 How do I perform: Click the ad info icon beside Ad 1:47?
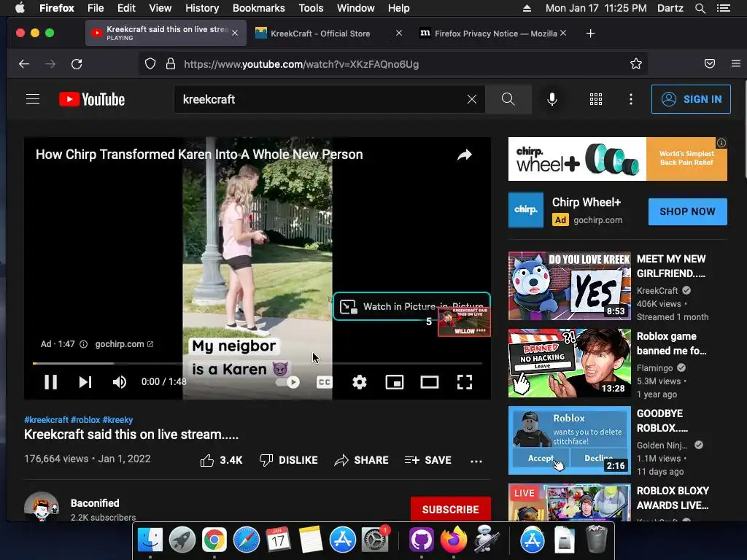(x=83, y=344)
